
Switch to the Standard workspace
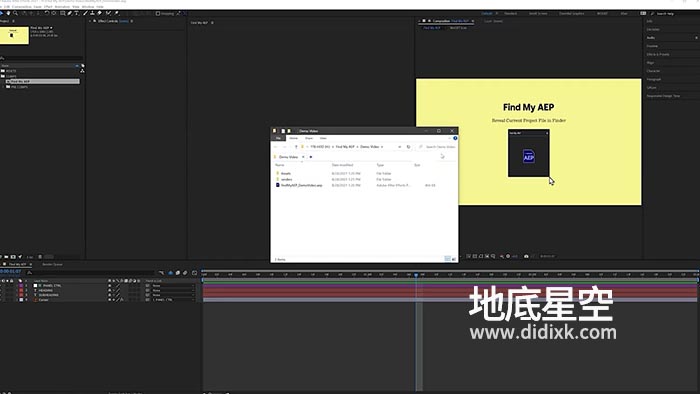pyautogui.click(x=511, y=14)
